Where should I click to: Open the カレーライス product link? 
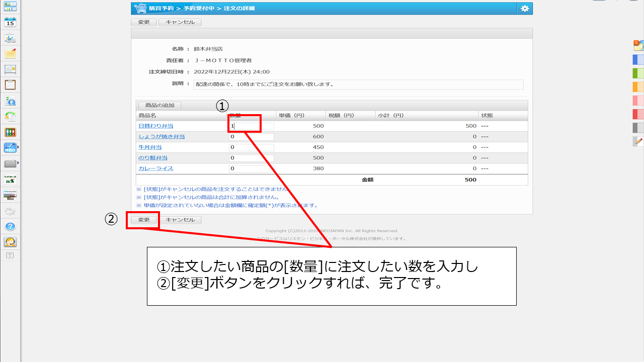155,168
